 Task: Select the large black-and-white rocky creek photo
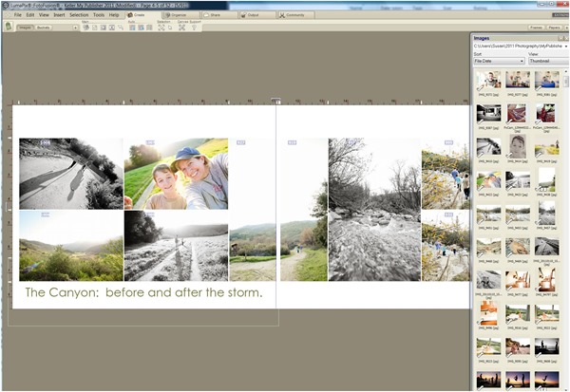(375, 210)
